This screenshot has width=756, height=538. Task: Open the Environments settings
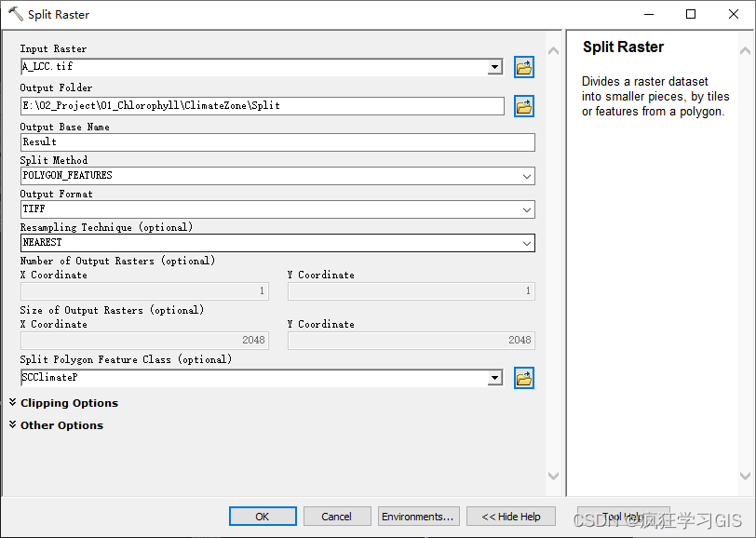pos(417,516)
